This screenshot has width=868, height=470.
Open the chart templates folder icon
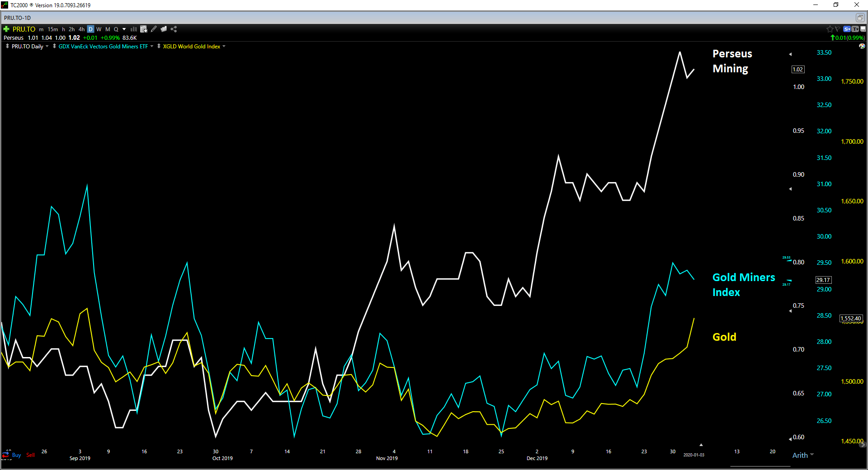tap(164, 29)
